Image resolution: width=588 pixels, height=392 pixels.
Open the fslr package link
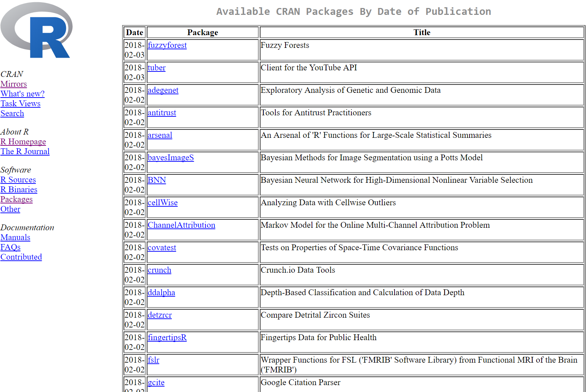tap(153, 360)
